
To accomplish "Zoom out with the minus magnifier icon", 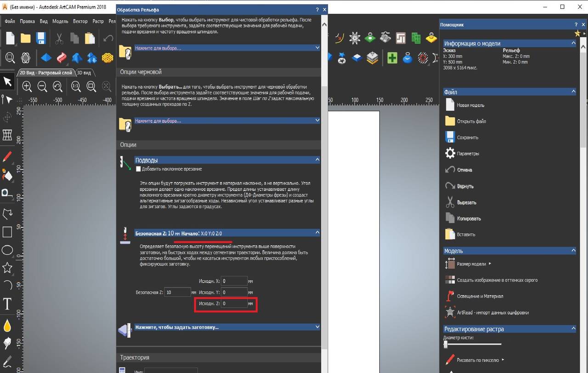I will (x=42, y=86).
